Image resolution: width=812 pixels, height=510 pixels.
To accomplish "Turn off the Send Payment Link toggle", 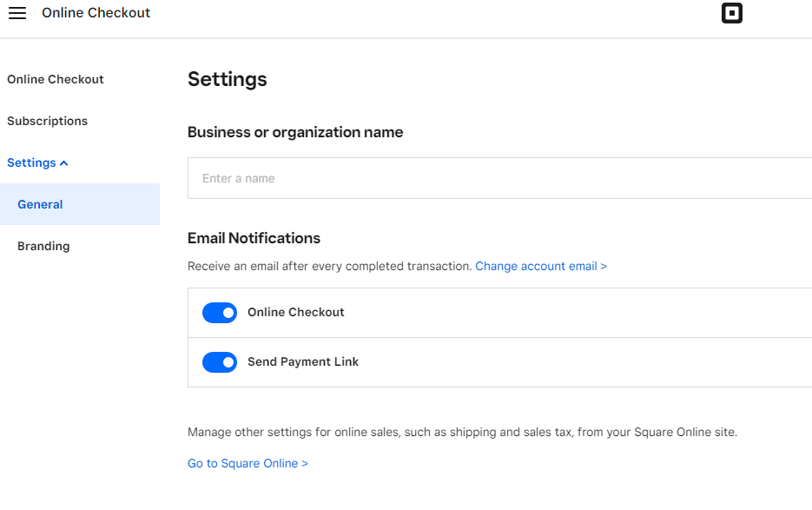I will click(x=220, y=362).
